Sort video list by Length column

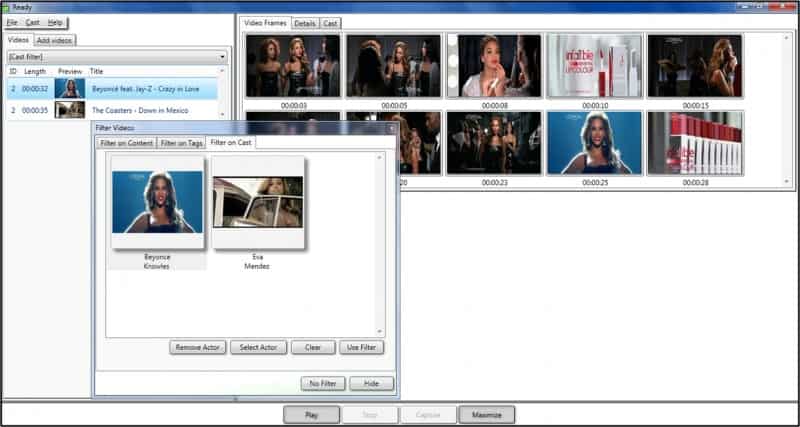point(35,71)
